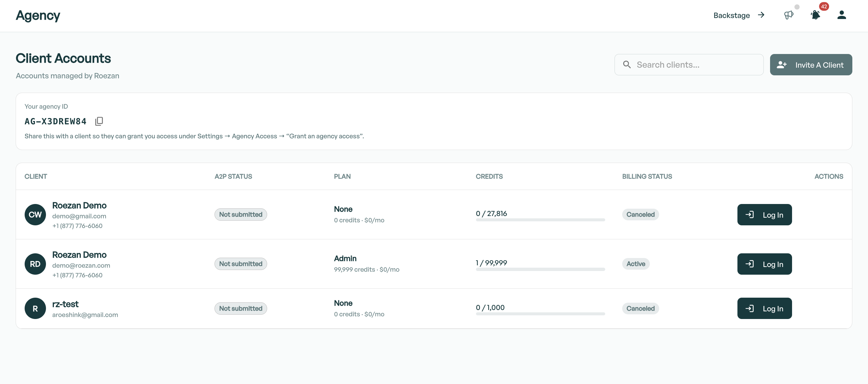Log in to the demo@gmail.com account

[x=764, y=215]
